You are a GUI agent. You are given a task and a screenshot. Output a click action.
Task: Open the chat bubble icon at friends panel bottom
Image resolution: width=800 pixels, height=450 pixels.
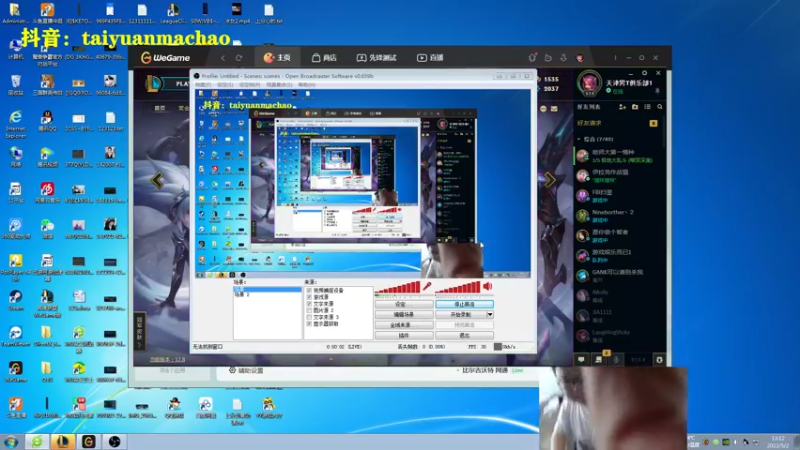click(x=581, y=360)
